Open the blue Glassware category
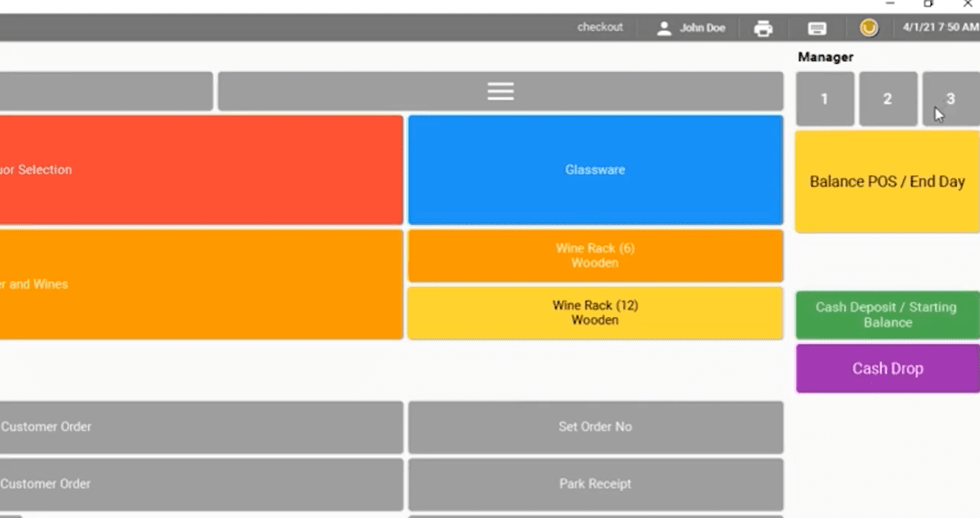This screenshot has height=518, width=980. tap(595, 170)
